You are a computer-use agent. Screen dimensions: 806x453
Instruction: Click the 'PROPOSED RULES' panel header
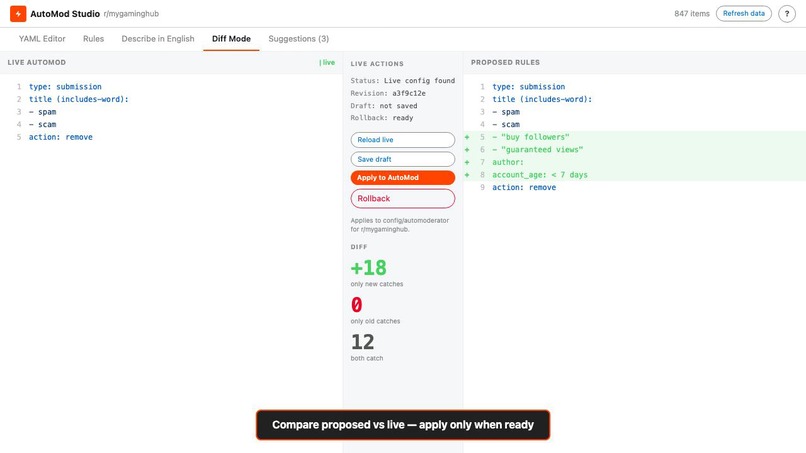[x=505, y=62]
